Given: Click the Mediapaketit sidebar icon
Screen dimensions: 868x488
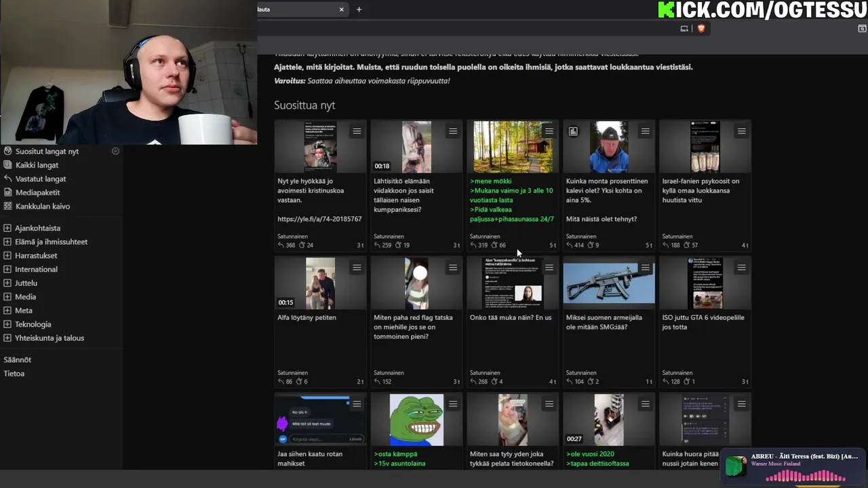Looking at the screenshot, I should click(x=8, y=192).
